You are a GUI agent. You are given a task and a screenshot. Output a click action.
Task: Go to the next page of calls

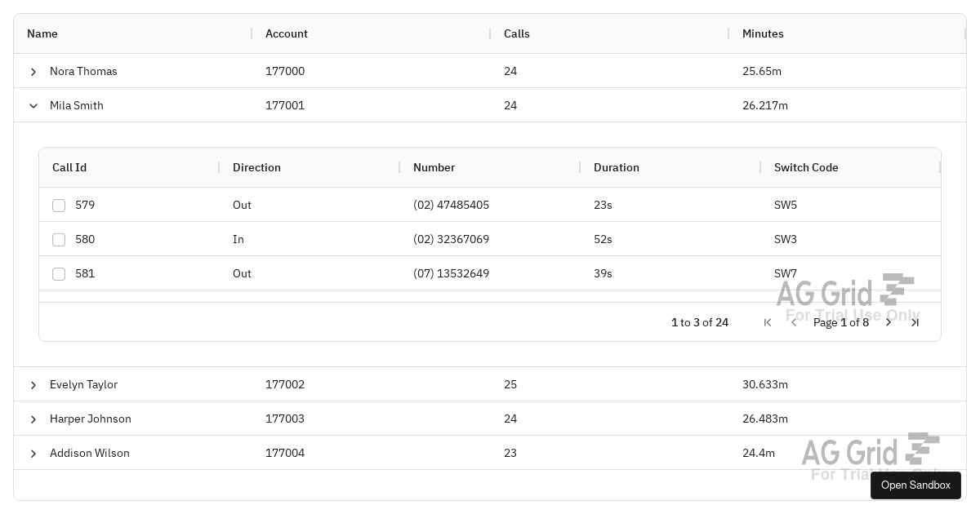point(889,322)
